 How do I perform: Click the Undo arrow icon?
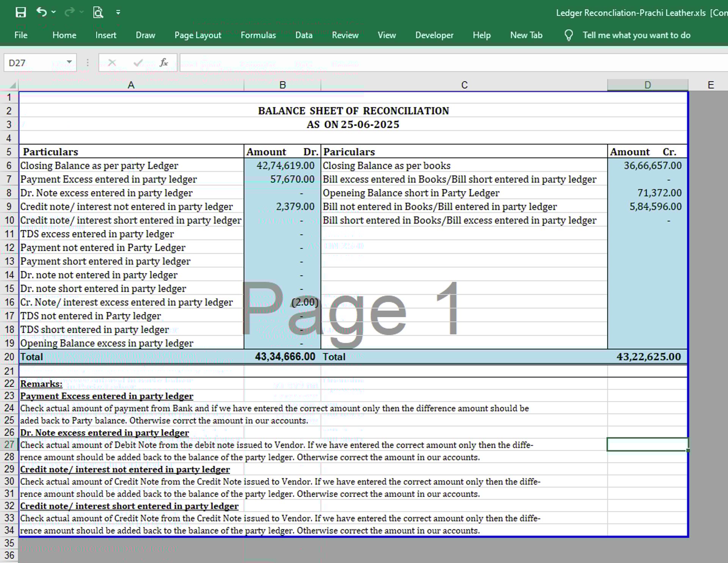[x=41, y=12]
